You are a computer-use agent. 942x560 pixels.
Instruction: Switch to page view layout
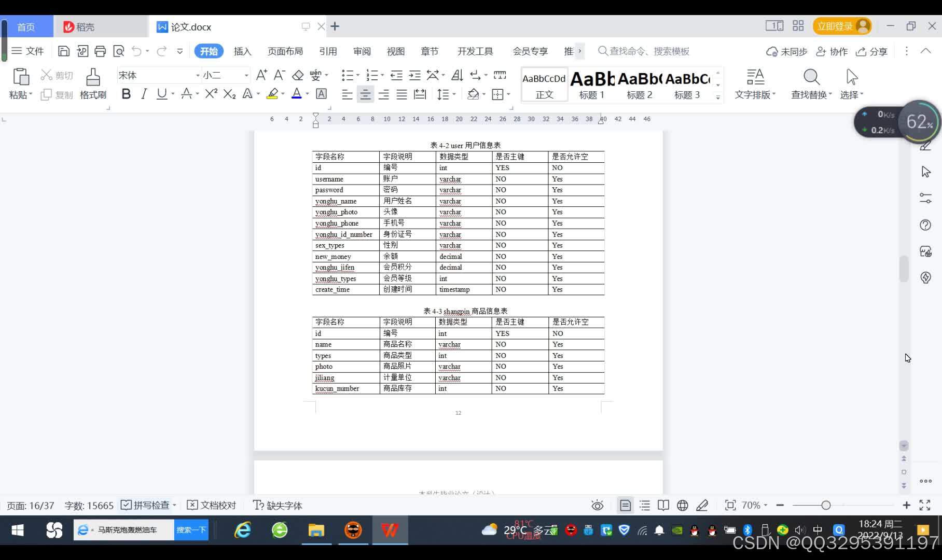[626, 505]
